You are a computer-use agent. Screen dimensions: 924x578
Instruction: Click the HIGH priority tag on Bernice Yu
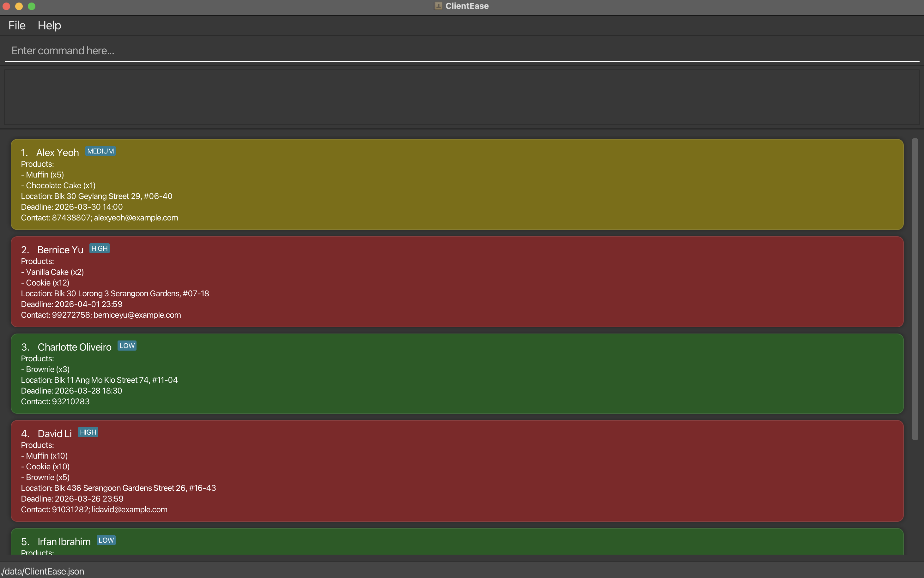pyautogui.click(x=100, y=249)
